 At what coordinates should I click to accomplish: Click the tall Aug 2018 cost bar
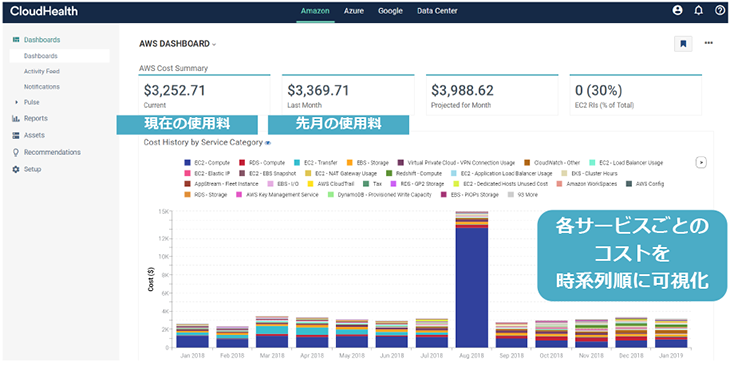click(x=472, y=279)
